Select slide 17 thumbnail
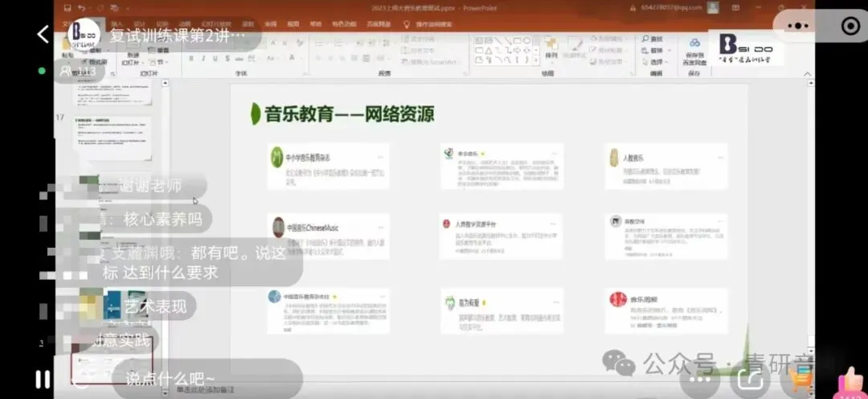This screenshot has width=868, height=399. point(114,138)
